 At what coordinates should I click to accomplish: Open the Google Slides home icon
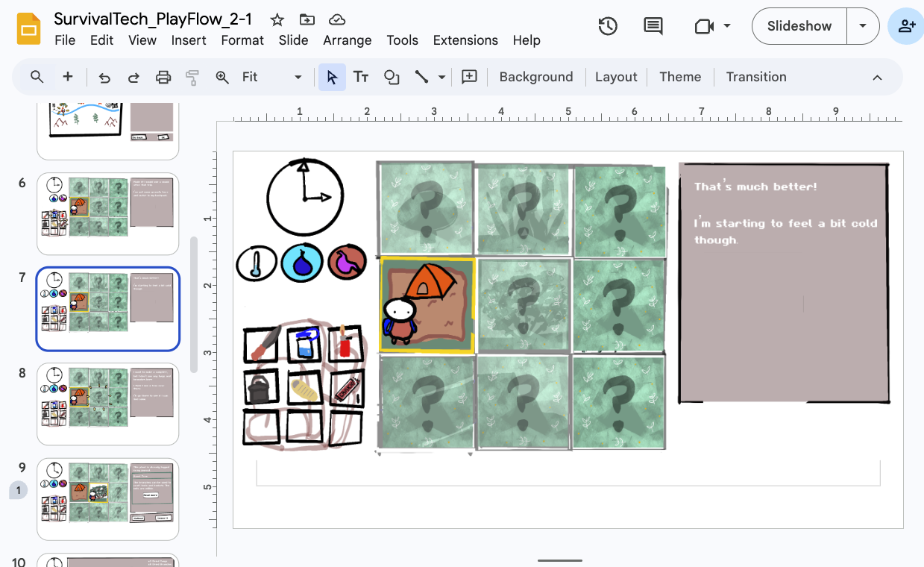click(28, 29)
